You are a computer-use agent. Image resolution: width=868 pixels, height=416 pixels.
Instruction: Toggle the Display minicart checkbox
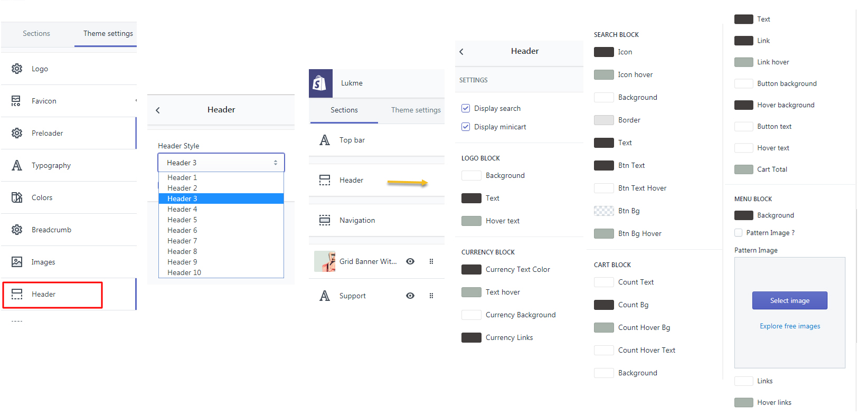466,127
